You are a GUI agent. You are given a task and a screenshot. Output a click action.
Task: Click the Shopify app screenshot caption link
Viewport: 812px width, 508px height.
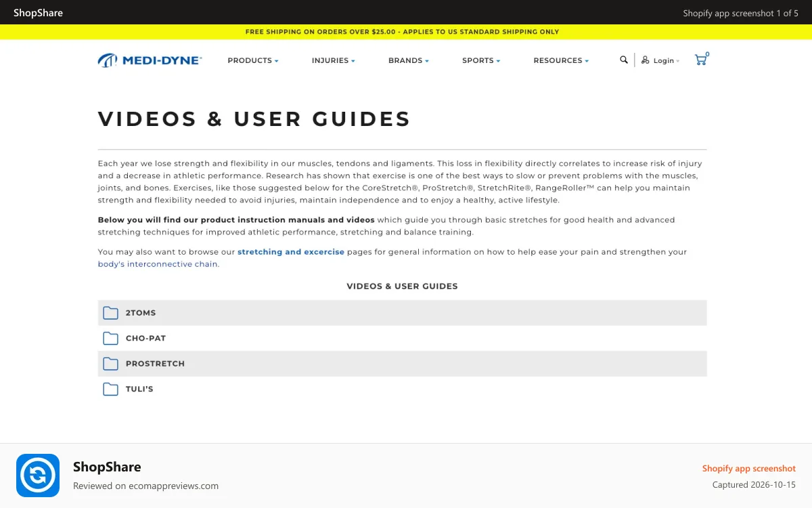pyautogui.click(x=748, y=468)
